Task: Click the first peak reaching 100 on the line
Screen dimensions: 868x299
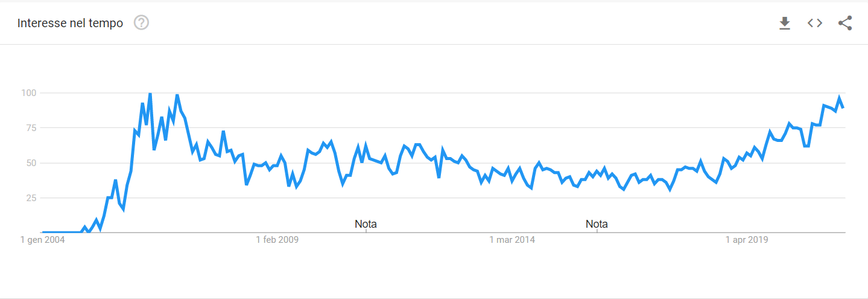Action: tap(150, 94)
